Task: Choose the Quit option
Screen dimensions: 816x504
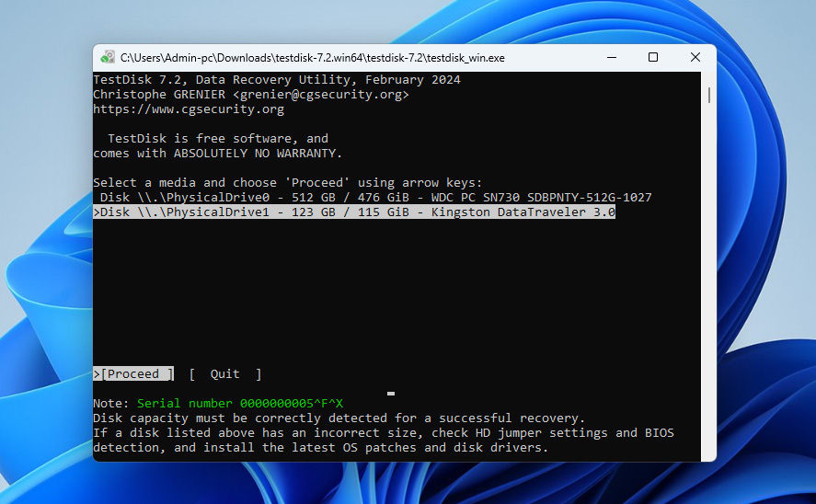Action: pos(224,374)
